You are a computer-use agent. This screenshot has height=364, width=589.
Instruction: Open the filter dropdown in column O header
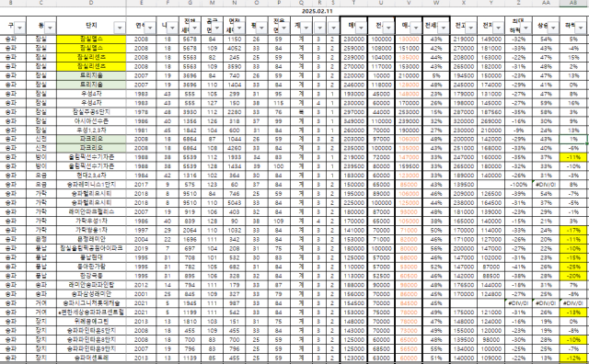261,28
